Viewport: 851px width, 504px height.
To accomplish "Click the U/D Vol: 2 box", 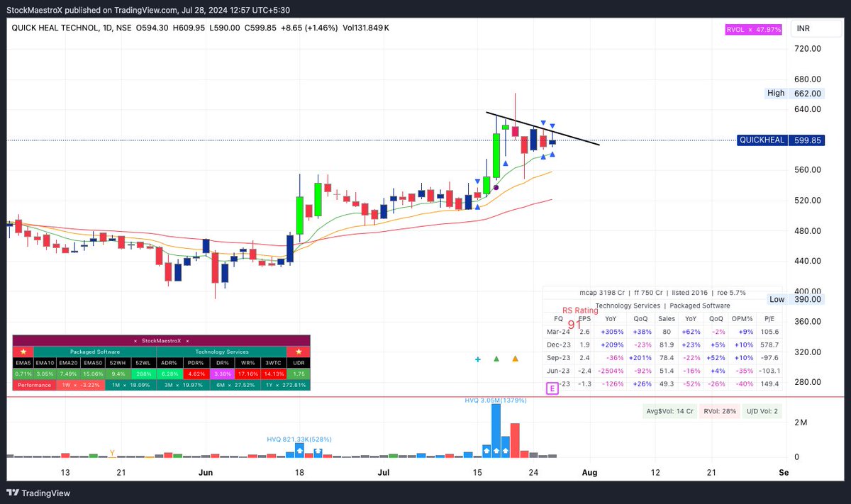I will tap(762, 411).
